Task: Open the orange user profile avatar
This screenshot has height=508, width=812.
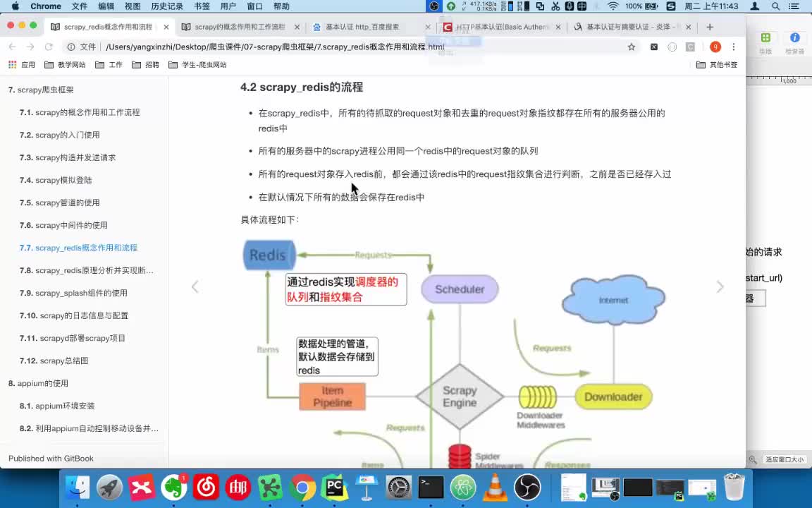Action: click(715, 47)
